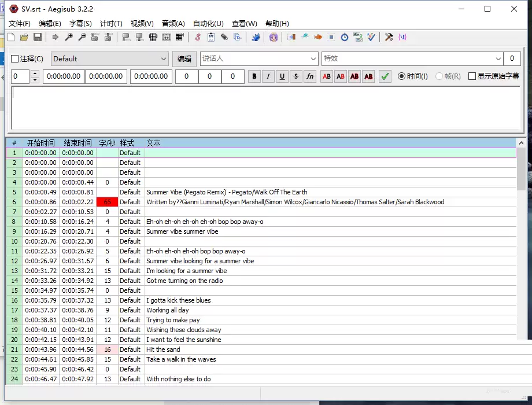The image size is (532, 405).
Task: Open Resample Resolution icon
Action: coord(331,37)
